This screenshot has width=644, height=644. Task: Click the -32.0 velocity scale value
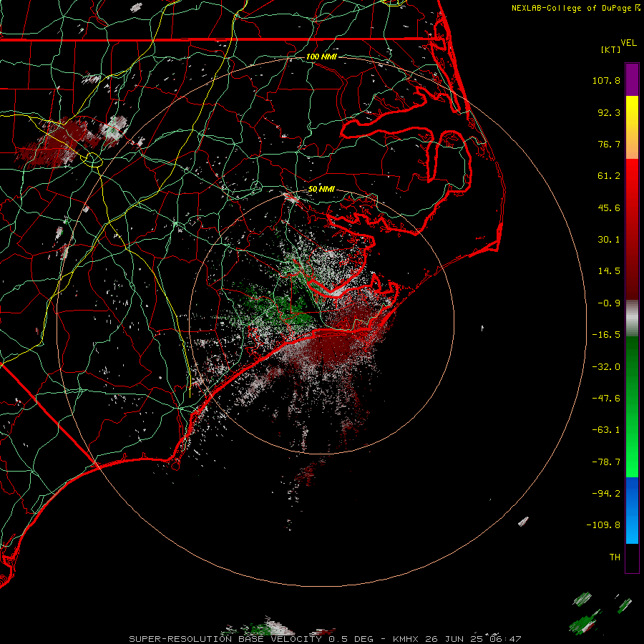click(x=606, y=367)
